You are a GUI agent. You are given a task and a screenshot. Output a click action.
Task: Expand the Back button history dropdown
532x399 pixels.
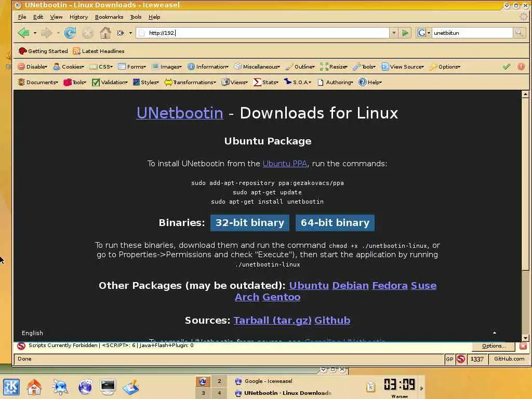coord(35,33)
